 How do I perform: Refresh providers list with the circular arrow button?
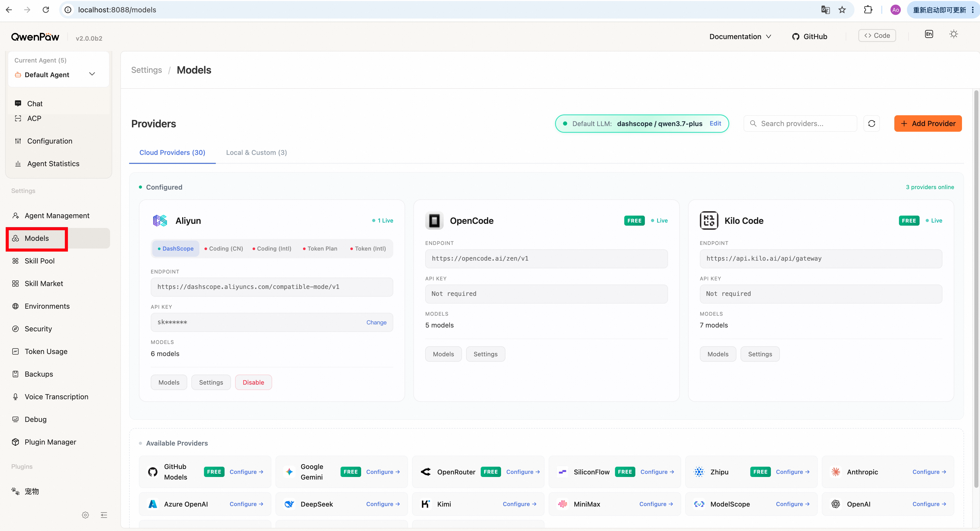pos(871,124)
